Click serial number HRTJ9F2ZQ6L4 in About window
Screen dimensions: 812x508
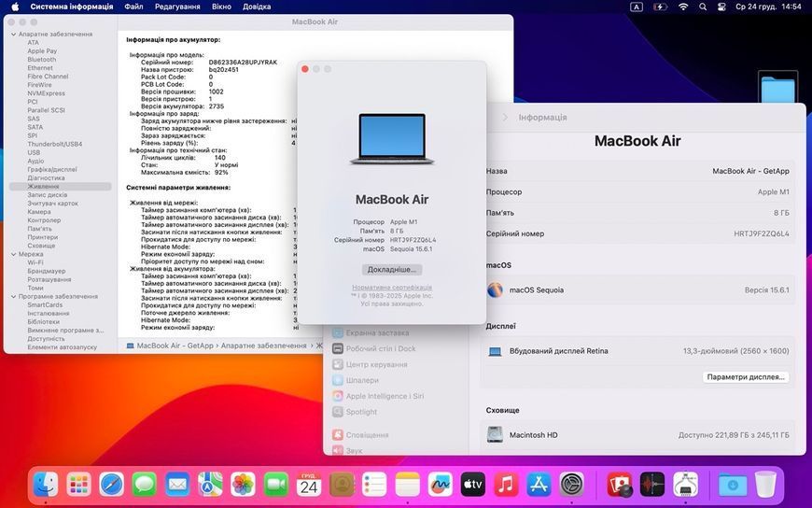pyautogui.click(x=413, y=240)
